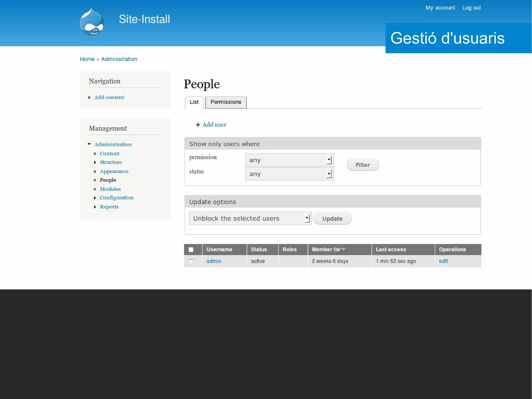
Task: Click the Site-Install site title
Action: [144, 19]
